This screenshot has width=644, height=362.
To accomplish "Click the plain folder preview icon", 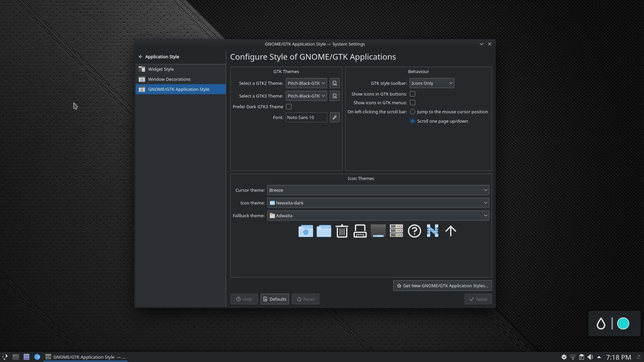I will [324, 231].
